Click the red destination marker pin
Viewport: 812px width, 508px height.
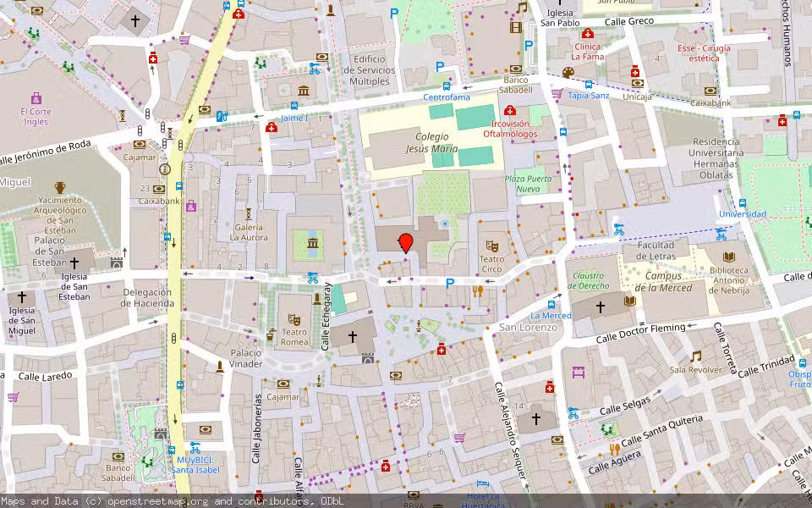[405, 245]
